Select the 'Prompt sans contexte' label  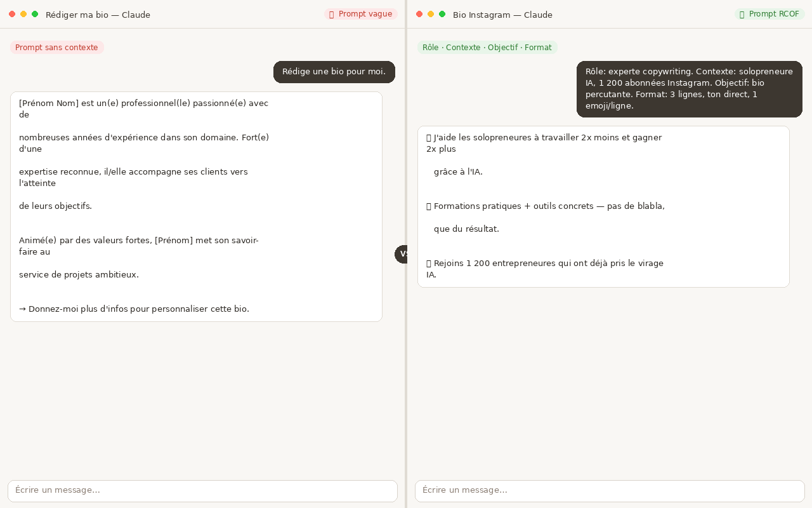point(57,48)
